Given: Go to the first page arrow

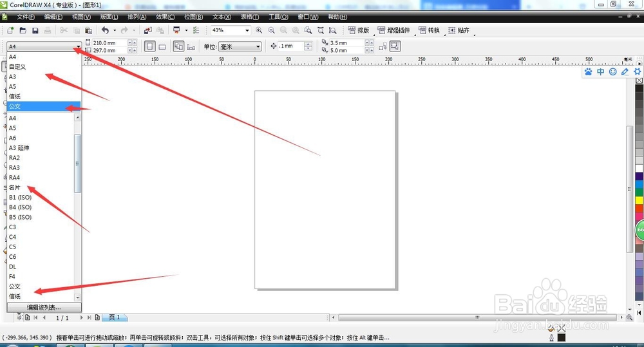Looking at the screenshot, I should (35, 317).
